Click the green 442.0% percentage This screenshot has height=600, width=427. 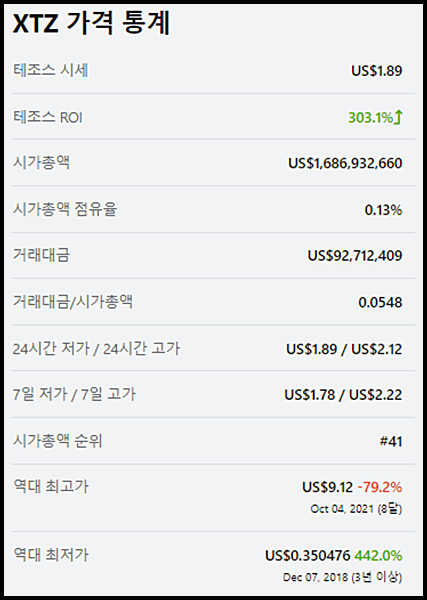tap(378, 556)
